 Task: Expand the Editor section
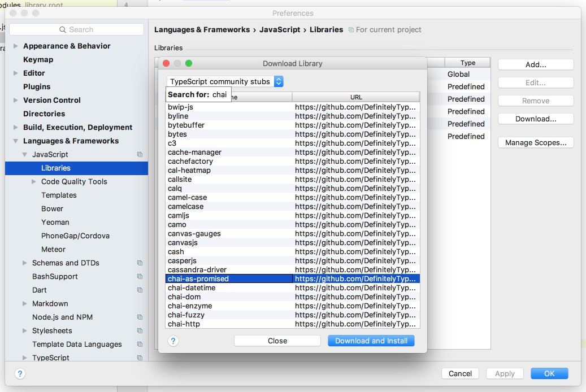coord(16,73)
